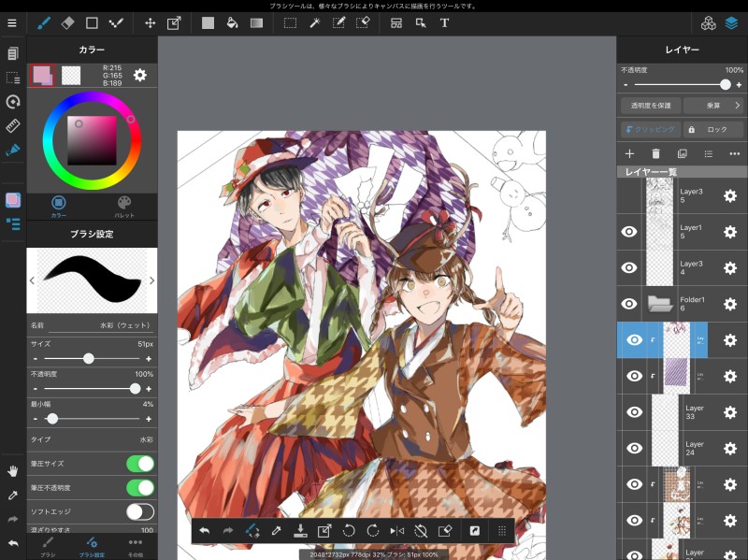The image size is (748, 560).
Task: Hide Layer15 with eye icon
Action: [629, 232]
